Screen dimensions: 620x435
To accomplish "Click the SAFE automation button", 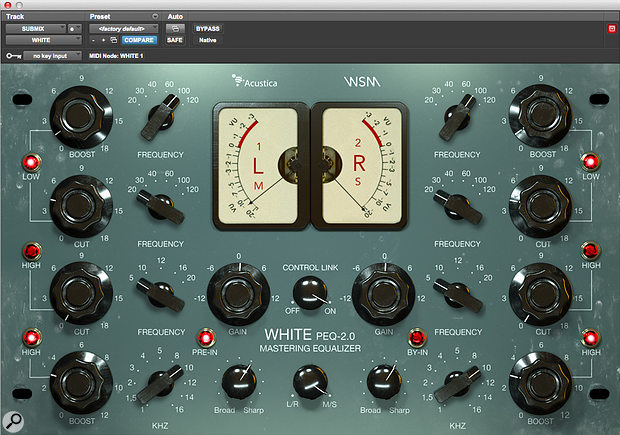I will (x=175, y=40).
